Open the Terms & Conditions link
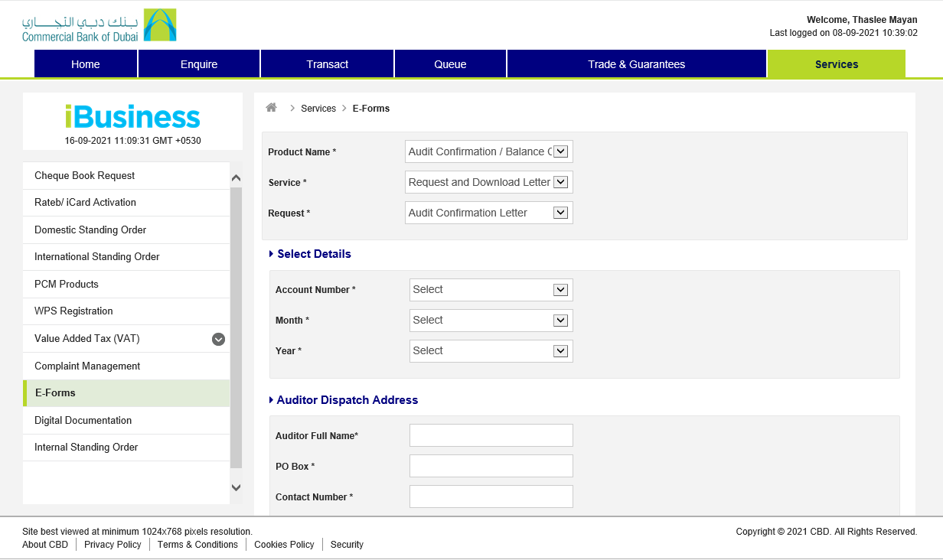 (197, 545)
